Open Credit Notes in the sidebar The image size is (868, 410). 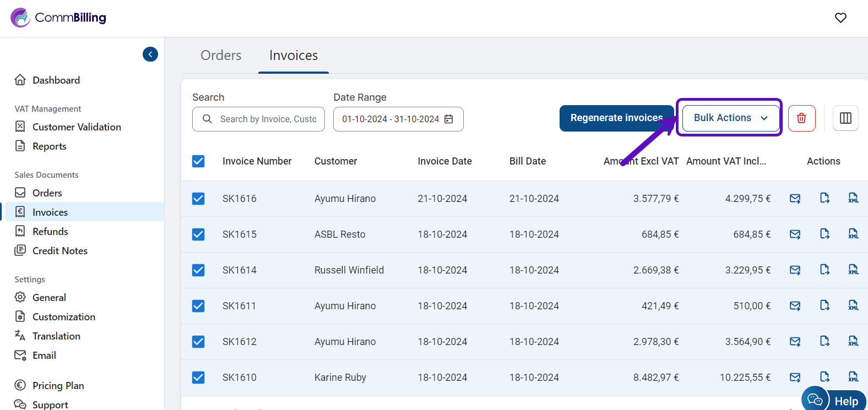point(59,251)
